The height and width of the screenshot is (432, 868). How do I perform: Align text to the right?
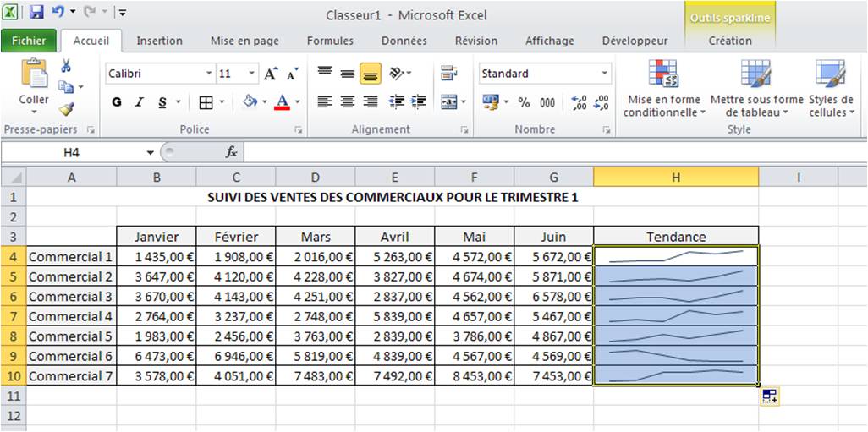[x=371, y=102]
